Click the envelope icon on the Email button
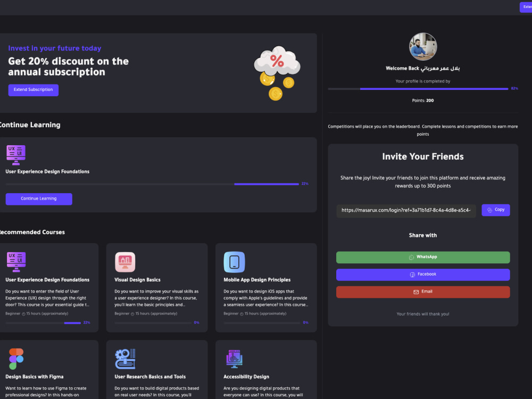Image resolution: width=532 pixels, height=399 pixels. [416, 292]
